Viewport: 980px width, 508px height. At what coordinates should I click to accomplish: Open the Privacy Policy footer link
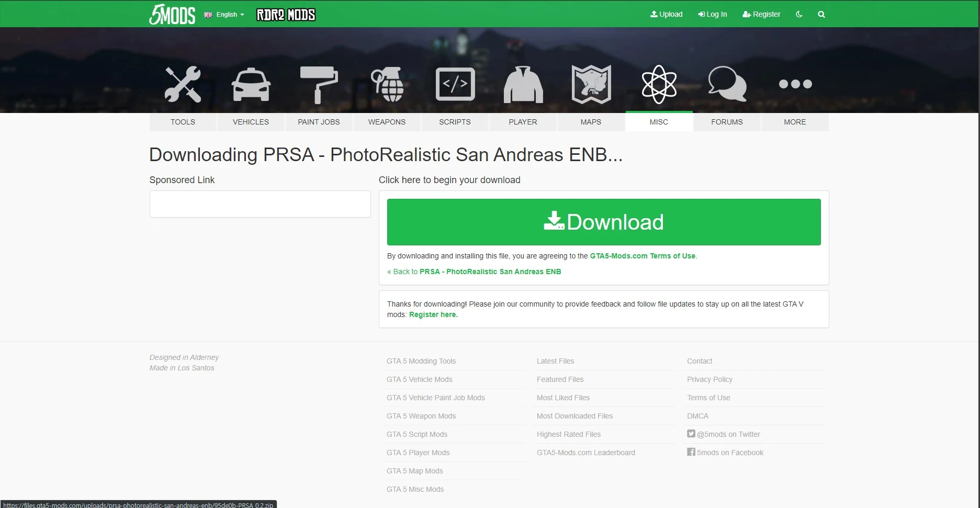pos(709,379)
